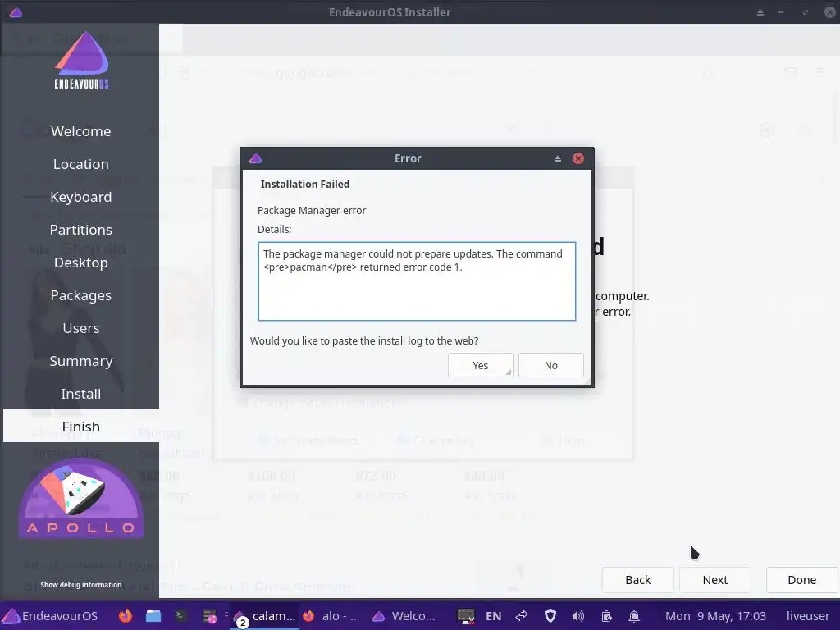Select the Welcome step in sidebar

point(81,131)
